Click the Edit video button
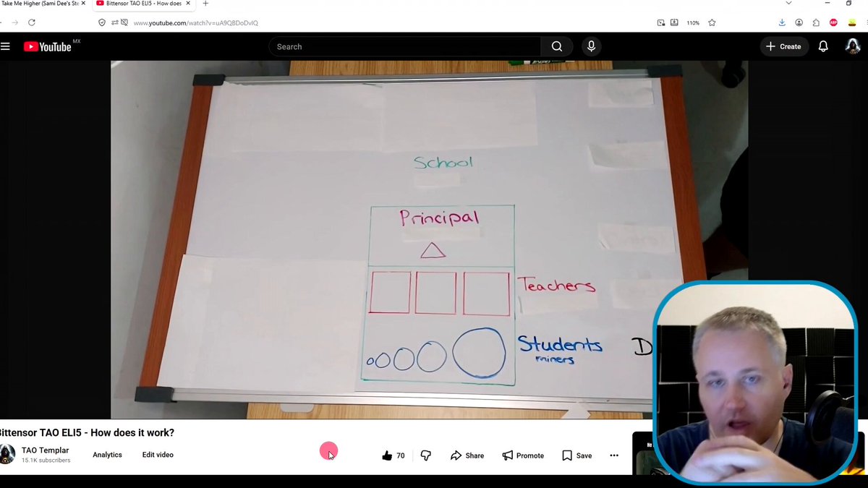868x488 pixels. pos(158,455)
